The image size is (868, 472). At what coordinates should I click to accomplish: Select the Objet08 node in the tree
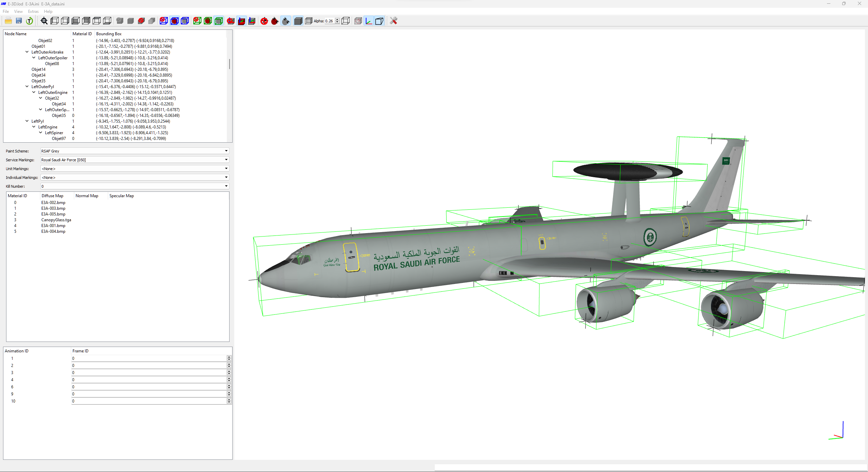click(x=52, y=64)
